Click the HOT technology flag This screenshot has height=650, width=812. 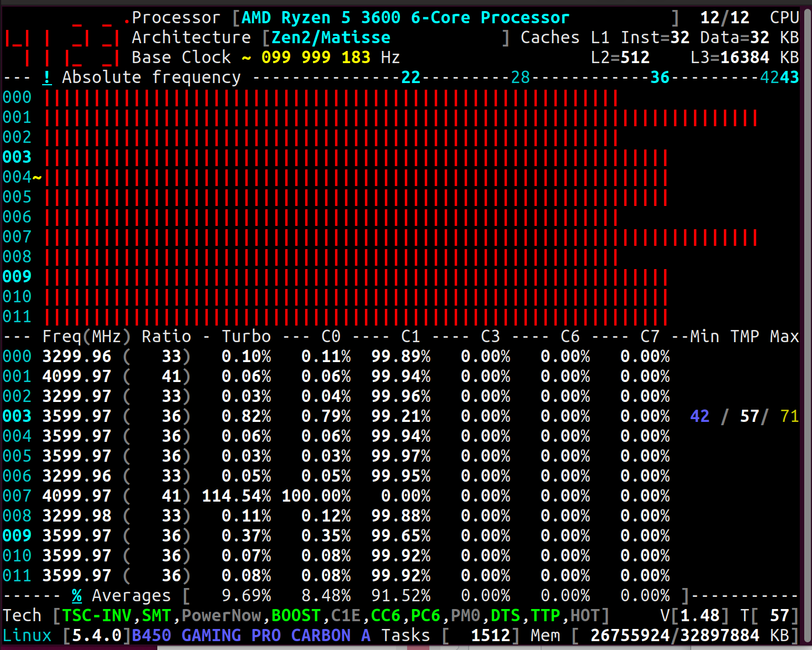click(585, 616)
